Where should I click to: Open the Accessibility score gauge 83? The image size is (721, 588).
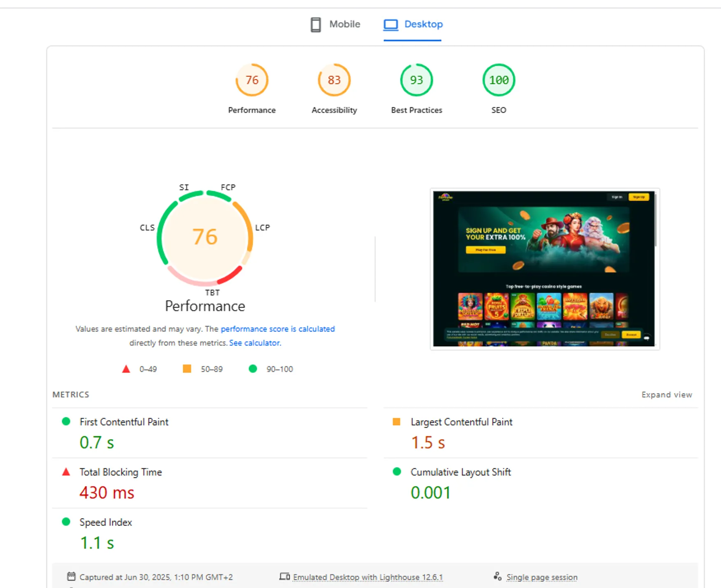pos(334,80)
